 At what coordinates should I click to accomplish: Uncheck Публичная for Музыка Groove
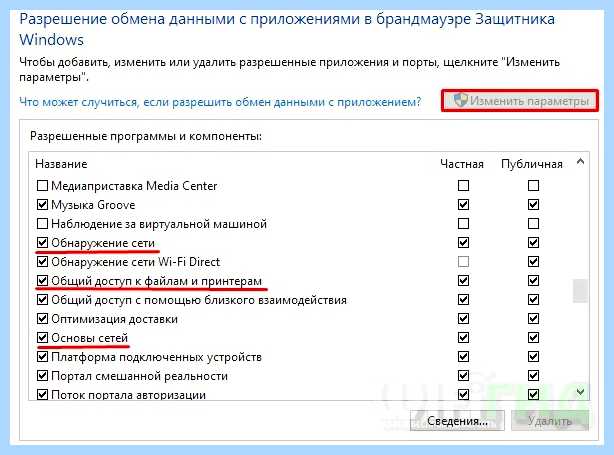point(533,204)
